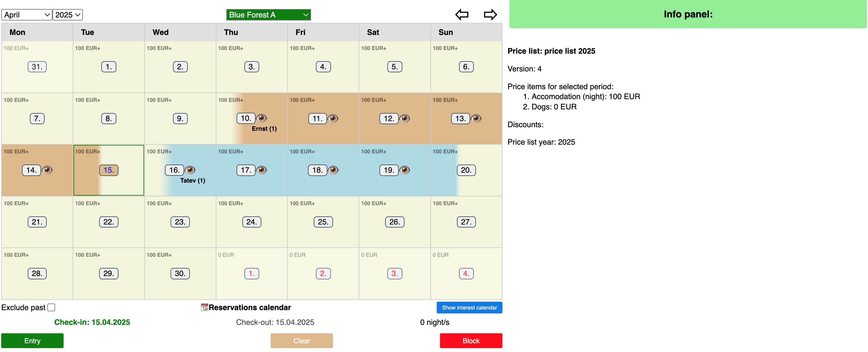Select the Ernst (1) reservation label
Screen dimensions: 868x352
pyautogui.click(x=264, y=129)
